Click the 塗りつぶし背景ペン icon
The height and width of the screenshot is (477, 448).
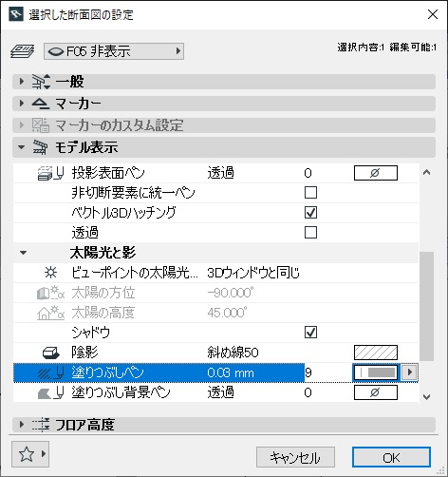point(50,392)
